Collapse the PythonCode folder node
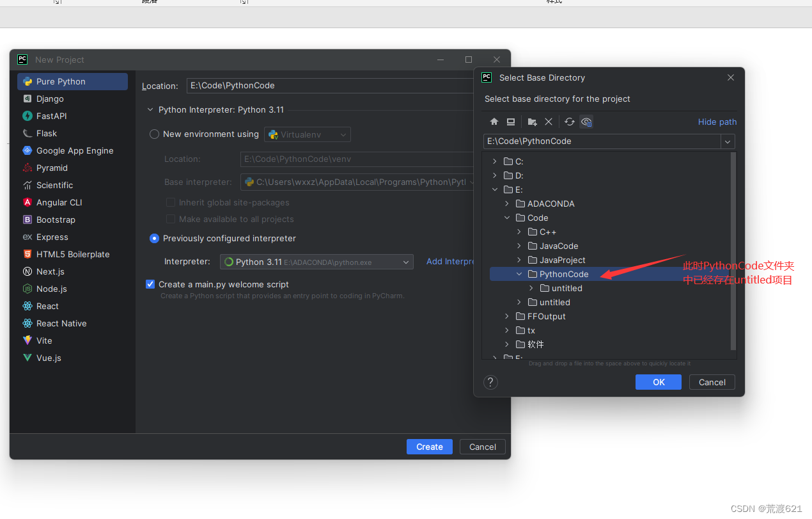Screen dimensions: 812x519 tap(519, 274)
